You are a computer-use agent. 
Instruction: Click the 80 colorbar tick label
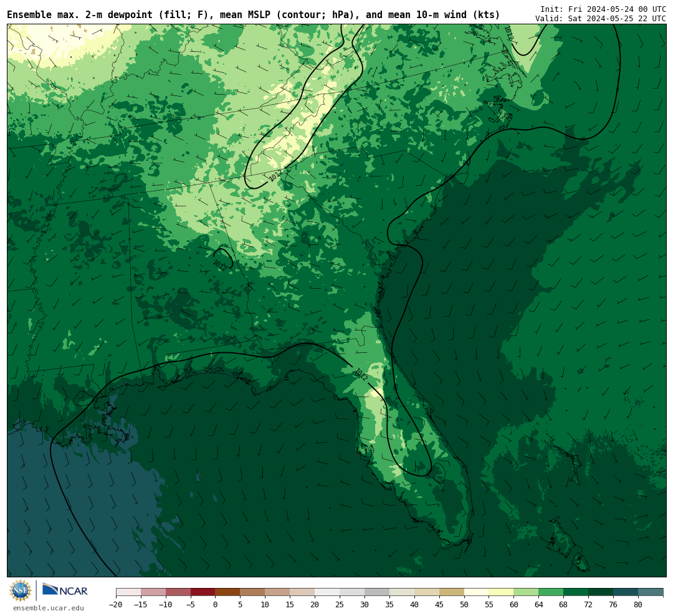[638, 605]
